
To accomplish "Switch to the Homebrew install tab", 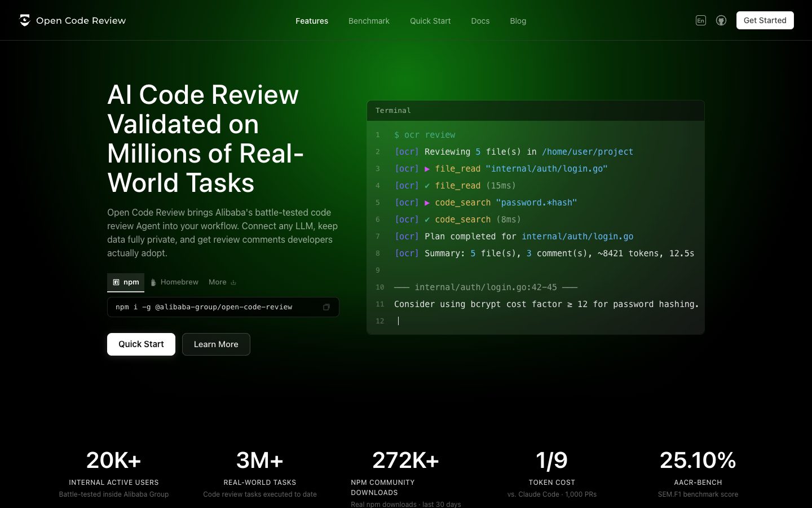I will [x=174, y=282].
